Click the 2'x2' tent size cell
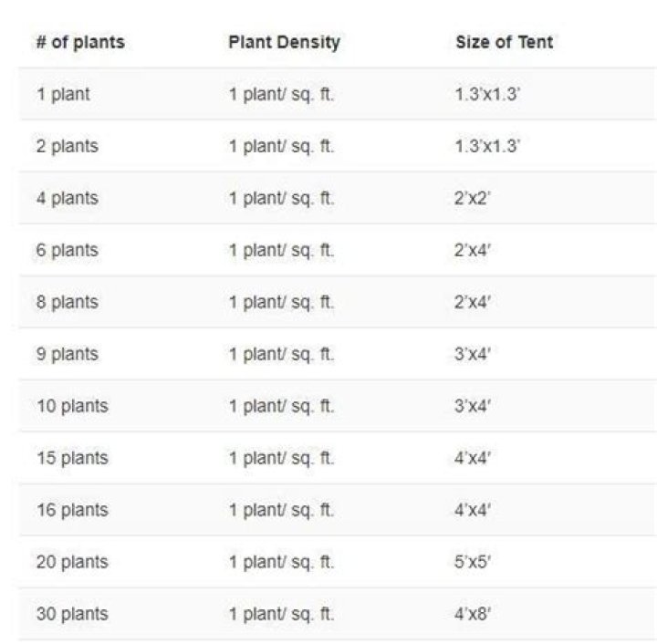This screenshot has height=644, width=657. point(473,198)
